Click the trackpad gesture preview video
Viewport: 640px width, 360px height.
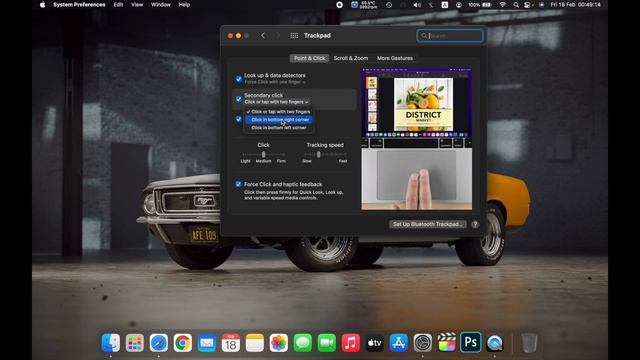(416, 139)
